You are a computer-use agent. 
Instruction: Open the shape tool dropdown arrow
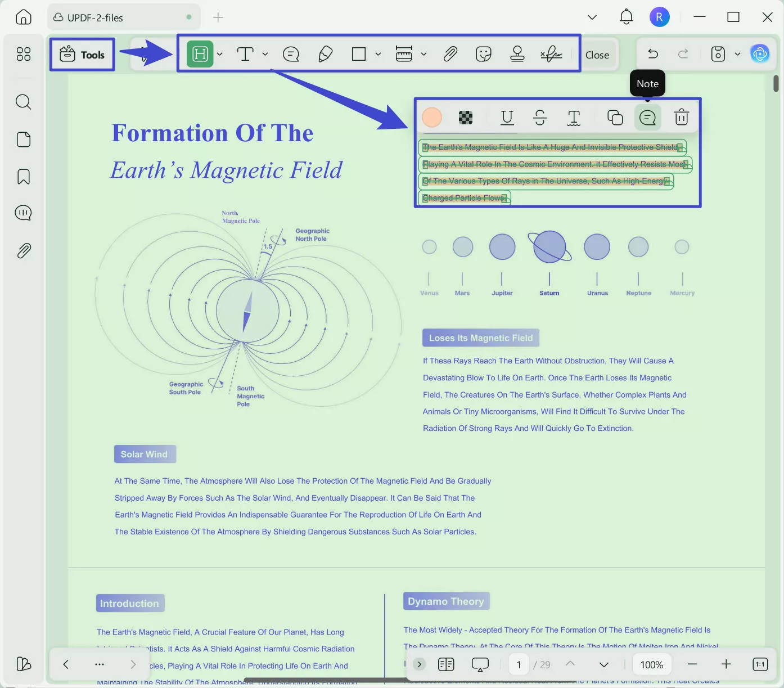point(378,54)
